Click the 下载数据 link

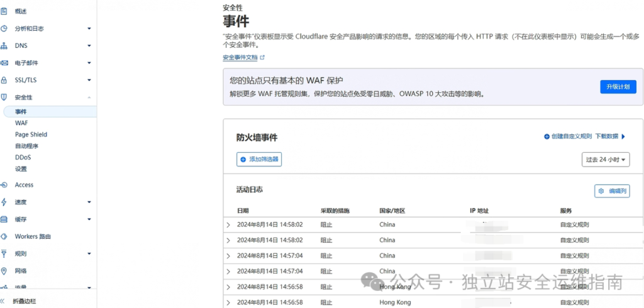click(607, 137)
